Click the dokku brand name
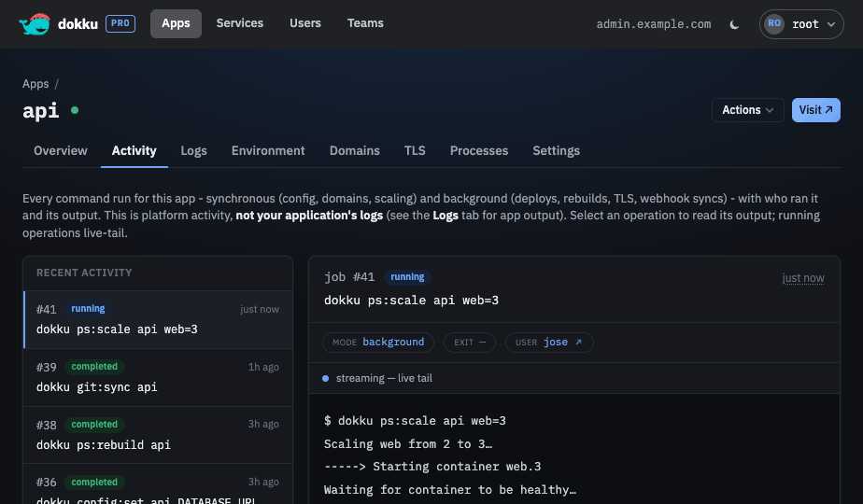Viewport: 863px width, 504px height. pos(78,24)
